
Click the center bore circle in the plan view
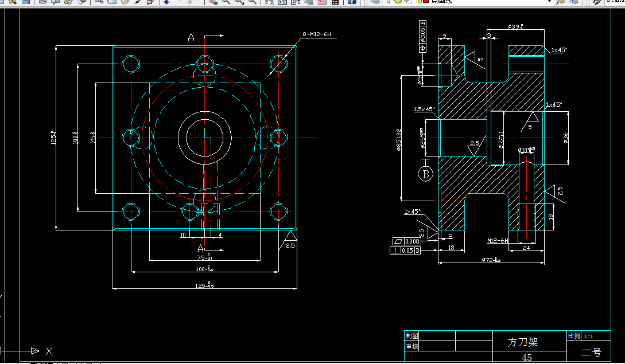point(204,138)
